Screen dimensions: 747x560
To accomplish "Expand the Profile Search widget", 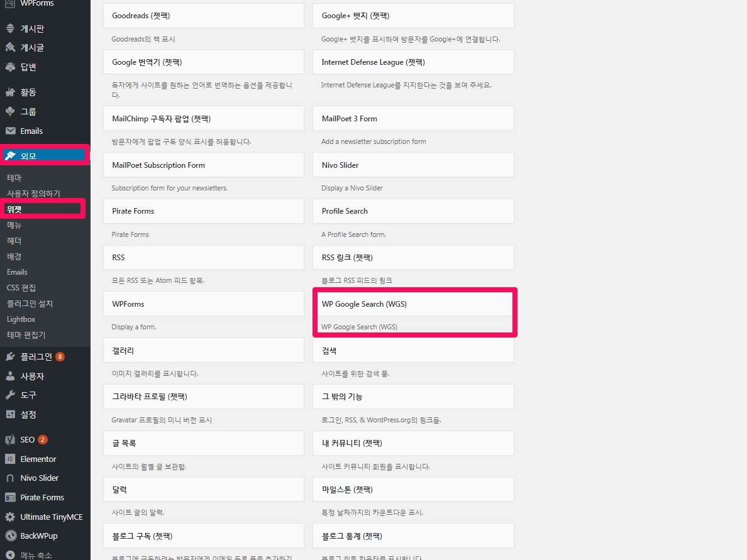I will [412, 211].
